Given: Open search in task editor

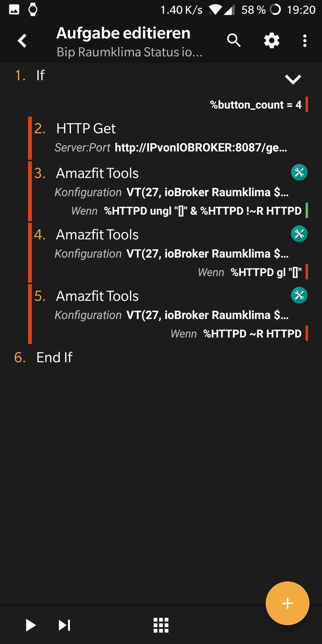Looking at the screenshot, I should point(234,40).
